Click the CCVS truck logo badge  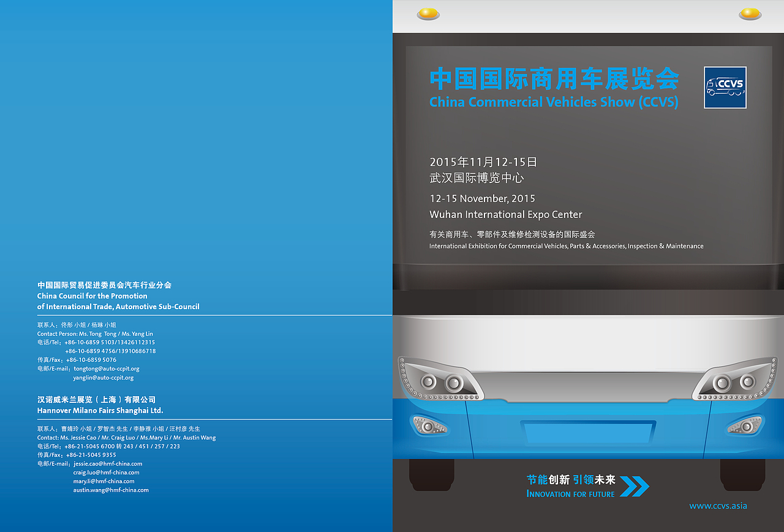[x=725, y=88]
